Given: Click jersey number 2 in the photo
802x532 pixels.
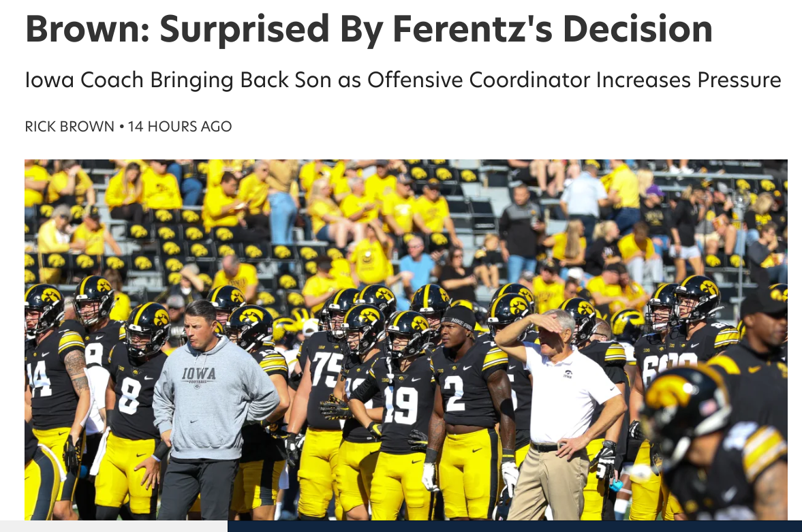Looking at the screenshot, I should pos(454,393).
